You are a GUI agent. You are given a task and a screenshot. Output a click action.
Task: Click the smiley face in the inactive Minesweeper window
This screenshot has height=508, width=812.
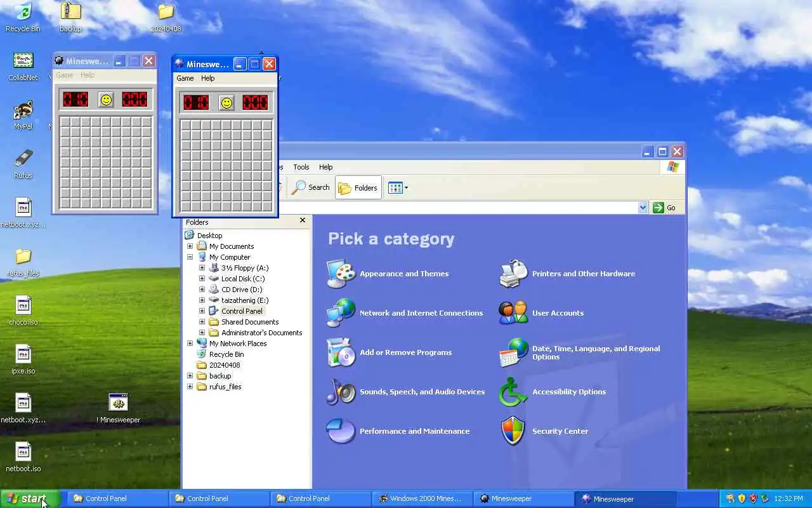tap(106, 100)
